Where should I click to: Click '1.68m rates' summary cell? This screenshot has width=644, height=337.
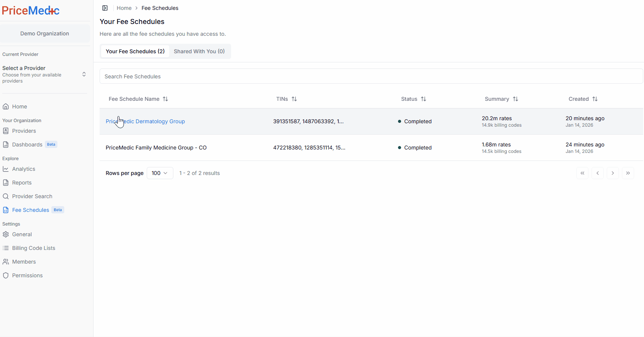coord(496,145)
